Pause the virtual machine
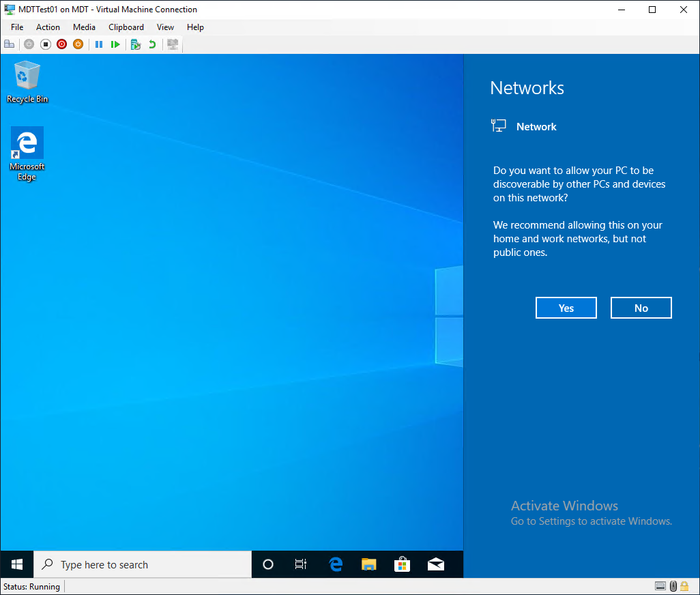700x595 pixels. pyautogui.click(x=99, y=44)
